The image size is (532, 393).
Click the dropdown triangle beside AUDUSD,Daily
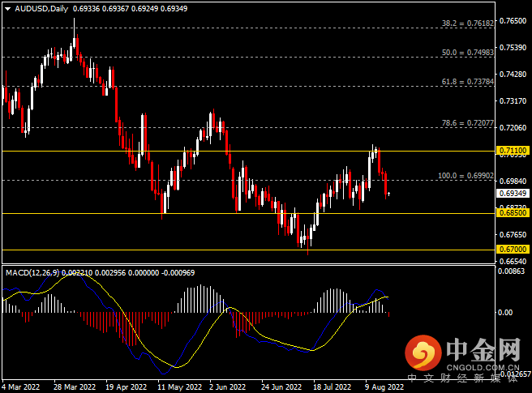[7, 9]
